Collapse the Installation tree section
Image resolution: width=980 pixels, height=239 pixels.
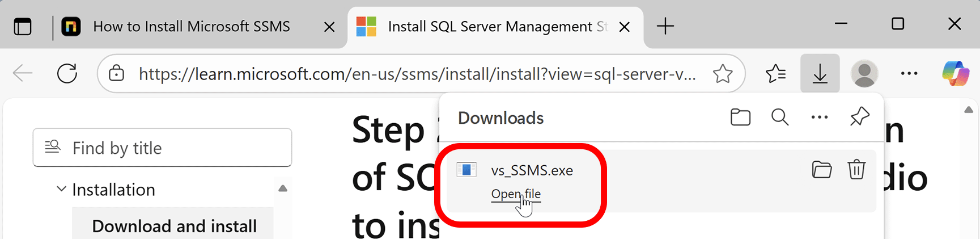(61, 189)
